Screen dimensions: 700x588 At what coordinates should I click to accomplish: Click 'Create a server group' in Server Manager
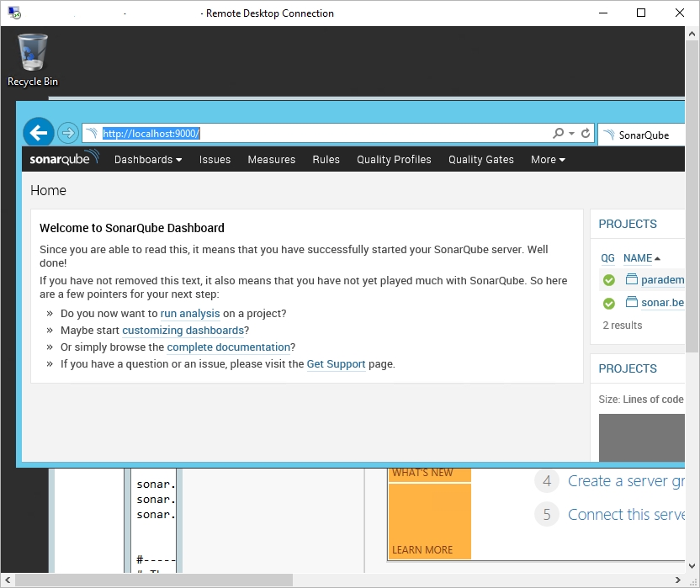tap(625, 481)
